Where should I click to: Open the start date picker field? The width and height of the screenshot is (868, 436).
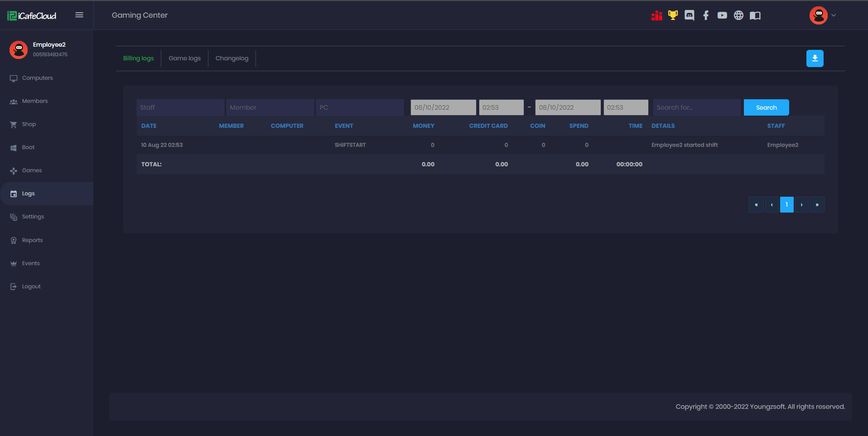click(443, 107)
